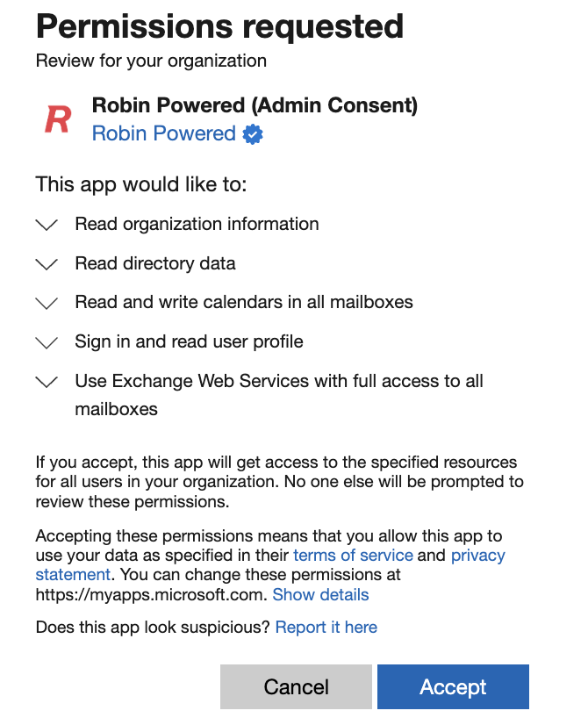Open the Robin Powered publisher link
588x725 pixels.
(163, 133)
